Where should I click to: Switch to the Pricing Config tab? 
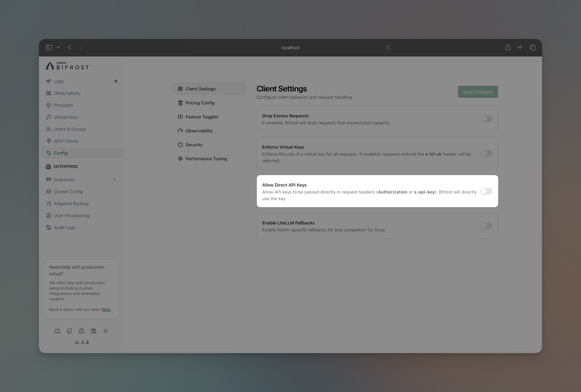point(199,103)
